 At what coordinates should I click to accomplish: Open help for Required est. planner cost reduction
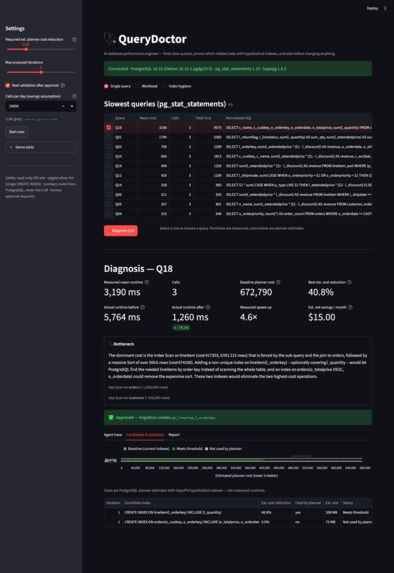(75, 39)
